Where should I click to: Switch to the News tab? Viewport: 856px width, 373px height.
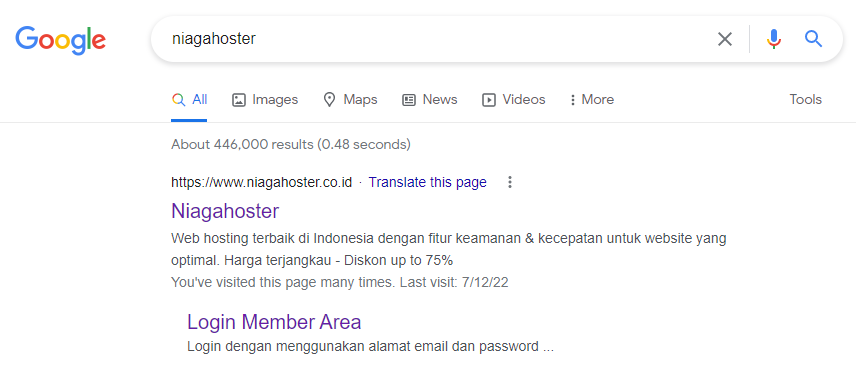coord(430,100)
